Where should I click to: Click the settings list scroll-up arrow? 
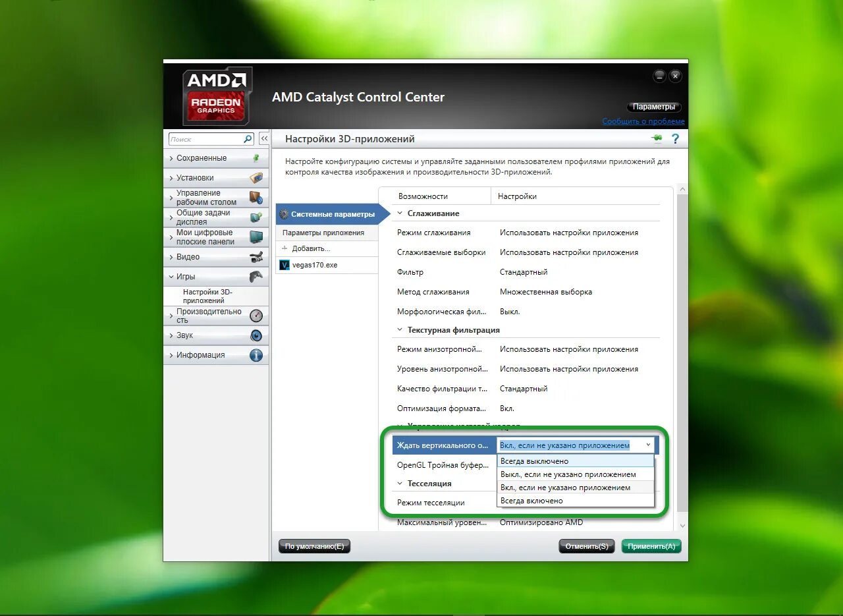(682, 190)
